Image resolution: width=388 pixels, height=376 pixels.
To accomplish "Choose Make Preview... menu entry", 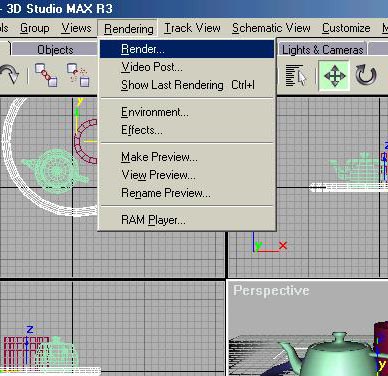I will tap(187, 157).
